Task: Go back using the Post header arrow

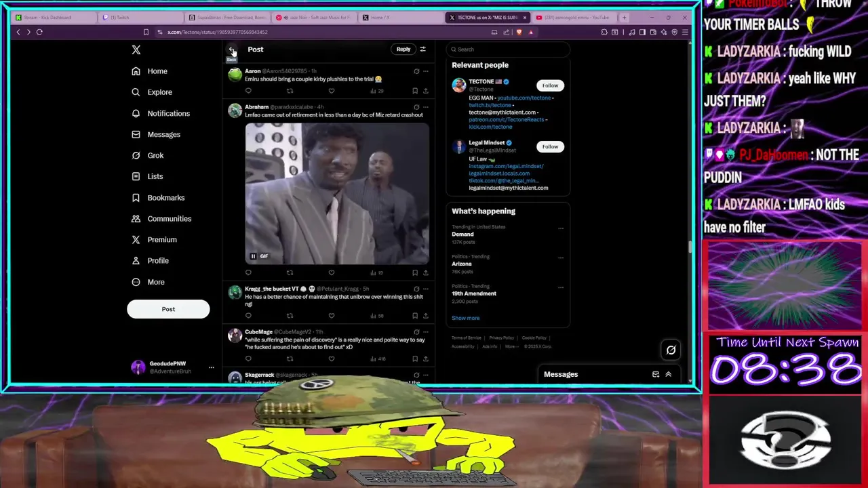Action: 232,49
